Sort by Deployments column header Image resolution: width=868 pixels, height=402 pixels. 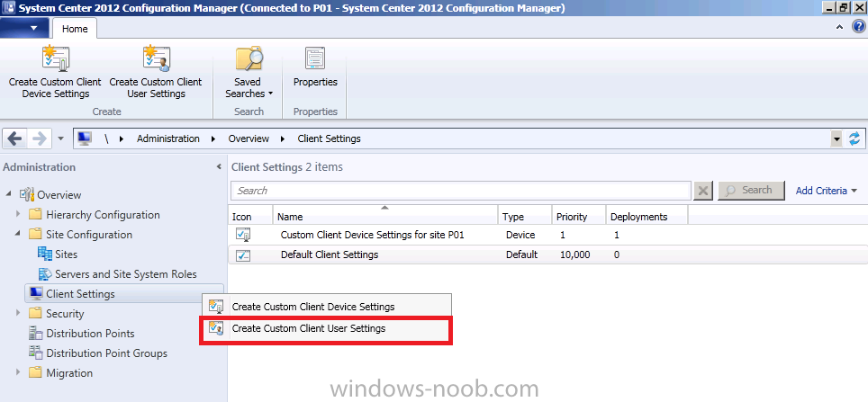646,215
